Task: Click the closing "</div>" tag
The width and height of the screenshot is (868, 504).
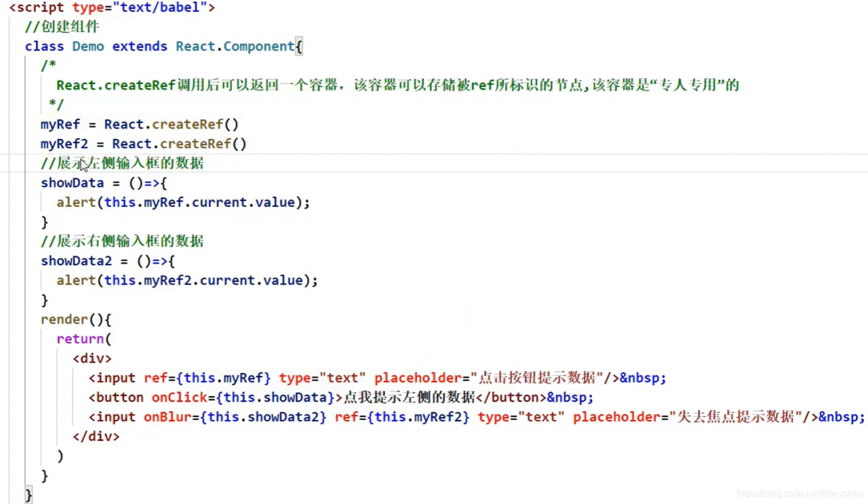Action: [96, 437]
